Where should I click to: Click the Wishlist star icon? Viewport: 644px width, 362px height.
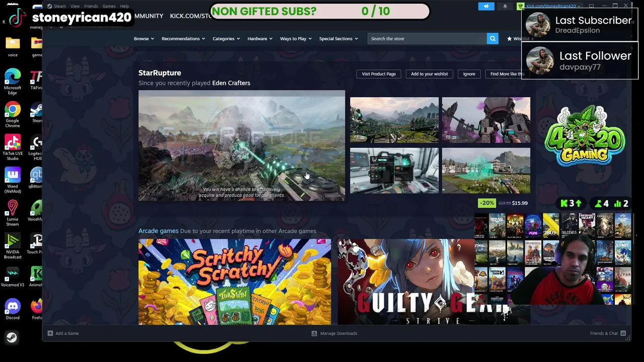pyautogui.click(x=509, y=39)
